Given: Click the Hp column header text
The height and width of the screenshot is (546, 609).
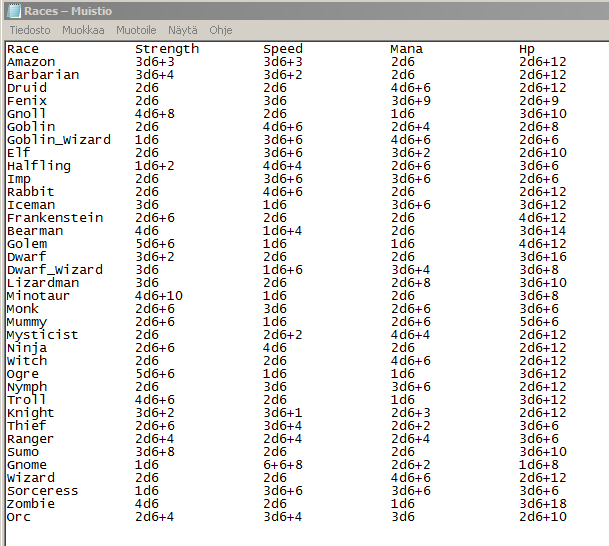Looking at the screenshot, I should click(527, 49).
